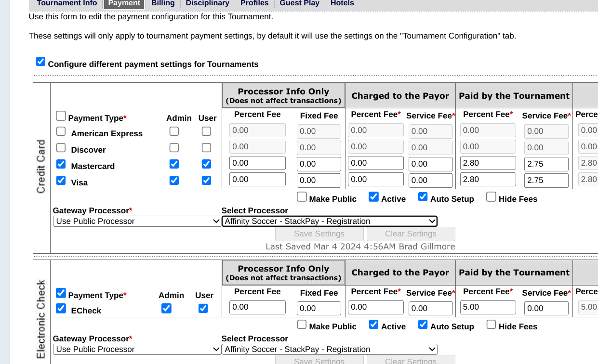Uncheck the ECheck payment type checkbox

point(61,309)
